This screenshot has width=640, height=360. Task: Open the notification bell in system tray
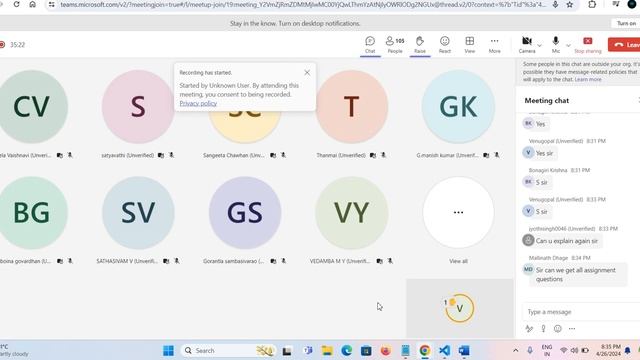pos(627,350)
